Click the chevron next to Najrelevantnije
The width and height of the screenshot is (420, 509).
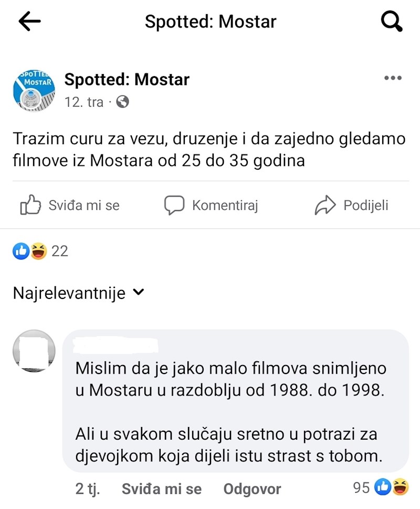click(139, 292)
